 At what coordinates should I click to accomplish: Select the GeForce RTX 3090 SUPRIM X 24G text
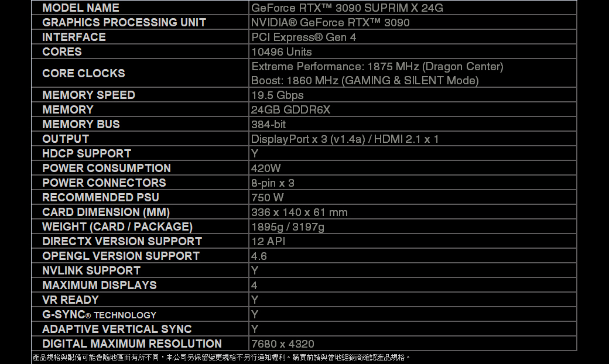(347, 8)
